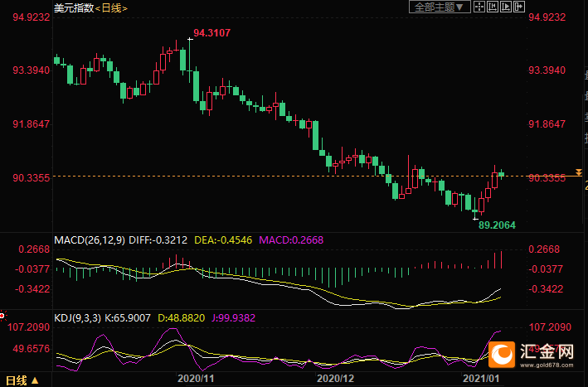Click left KDJ axis value 49.6576
This screenshot has height=387, width=588.
pyautogui.click(x=32, y=349)
